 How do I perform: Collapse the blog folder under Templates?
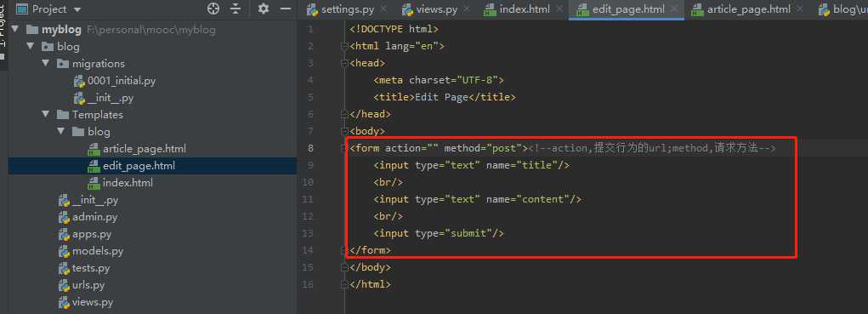tap(61, 132)
